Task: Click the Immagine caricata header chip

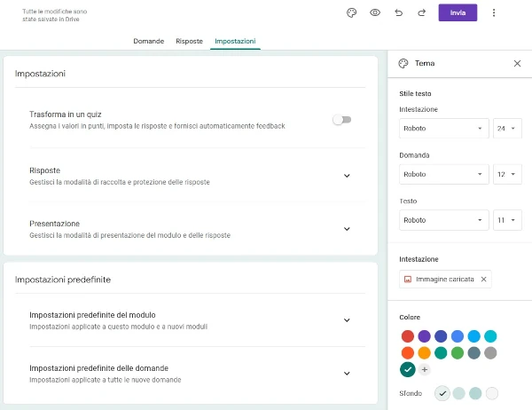Action: pos(445,279)
